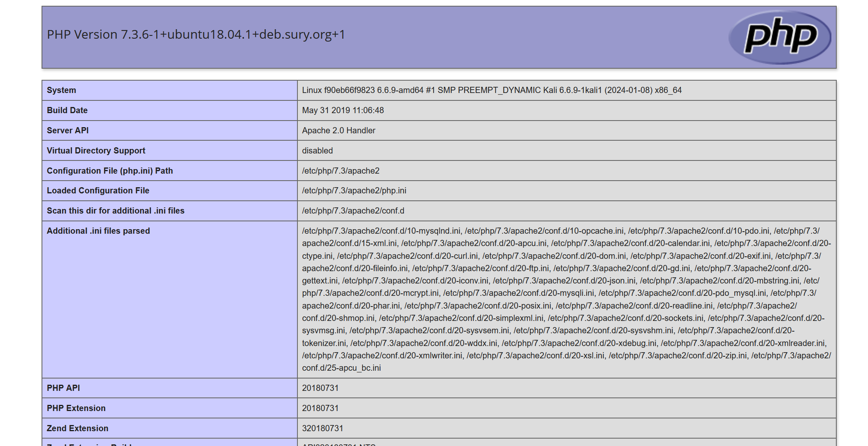
Task: Click the System row label
Action: [61, 90]
